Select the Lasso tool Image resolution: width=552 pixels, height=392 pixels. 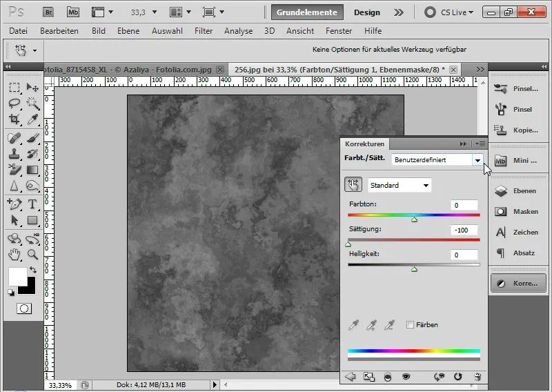[x=14, y=104]
